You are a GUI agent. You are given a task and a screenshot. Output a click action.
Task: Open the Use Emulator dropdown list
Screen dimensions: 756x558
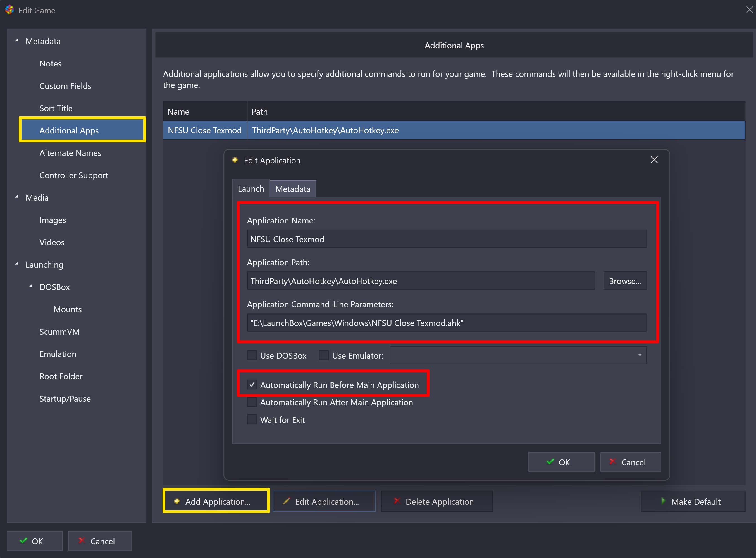tap(640, 355)
